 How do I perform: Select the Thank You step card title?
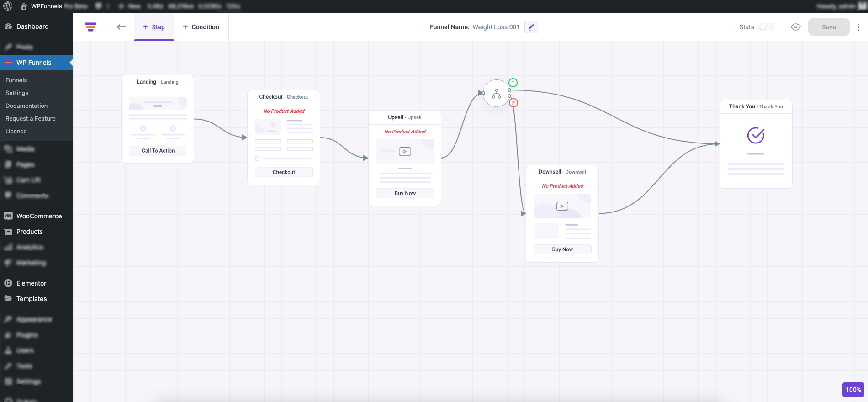coord(756,106)
